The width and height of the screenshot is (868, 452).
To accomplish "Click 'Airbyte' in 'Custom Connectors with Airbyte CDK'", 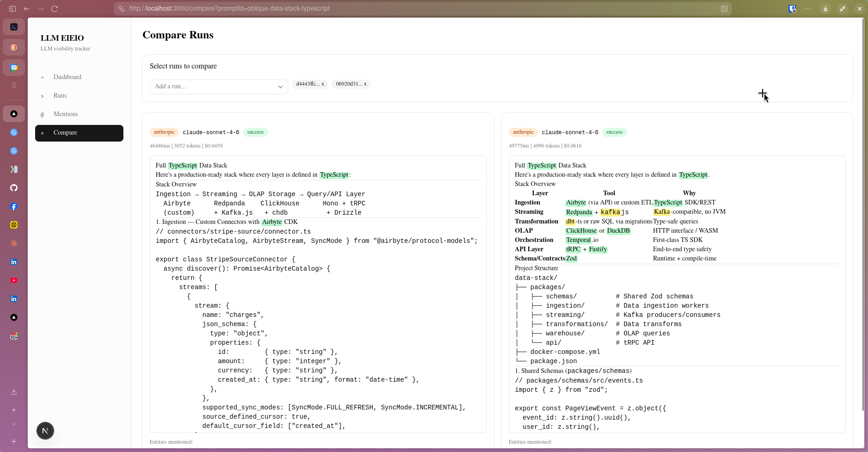I will click(x=272, y=222).
